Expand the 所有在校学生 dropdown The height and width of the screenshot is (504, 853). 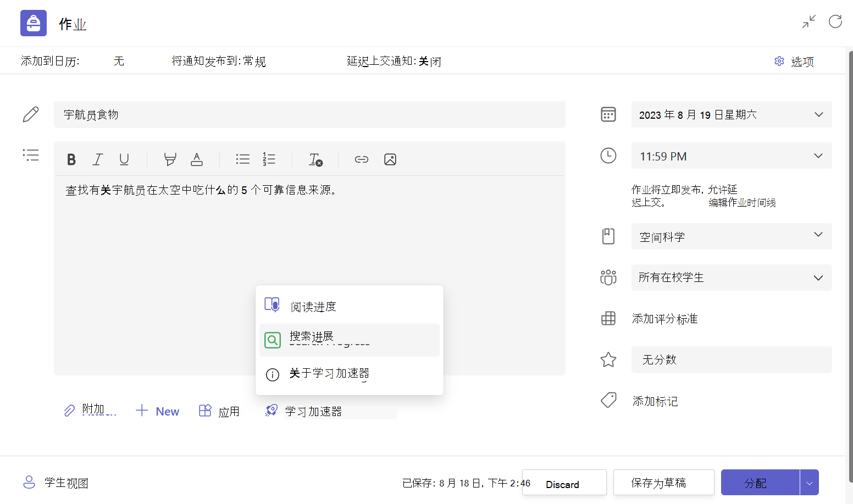[x=732, y=278]
